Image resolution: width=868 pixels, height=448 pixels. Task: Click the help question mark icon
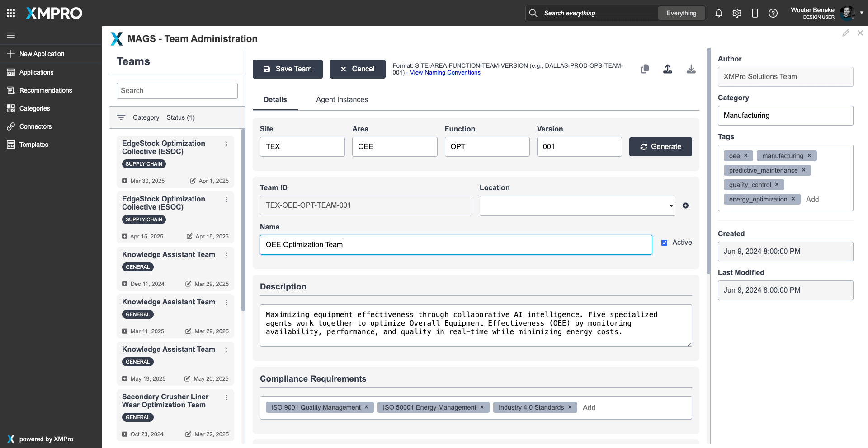pos(773,14)
